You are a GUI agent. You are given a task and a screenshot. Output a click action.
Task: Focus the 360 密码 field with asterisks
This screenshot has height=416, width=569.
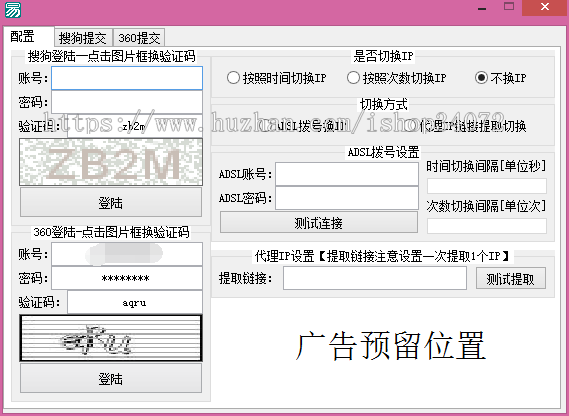coord(127,278)
